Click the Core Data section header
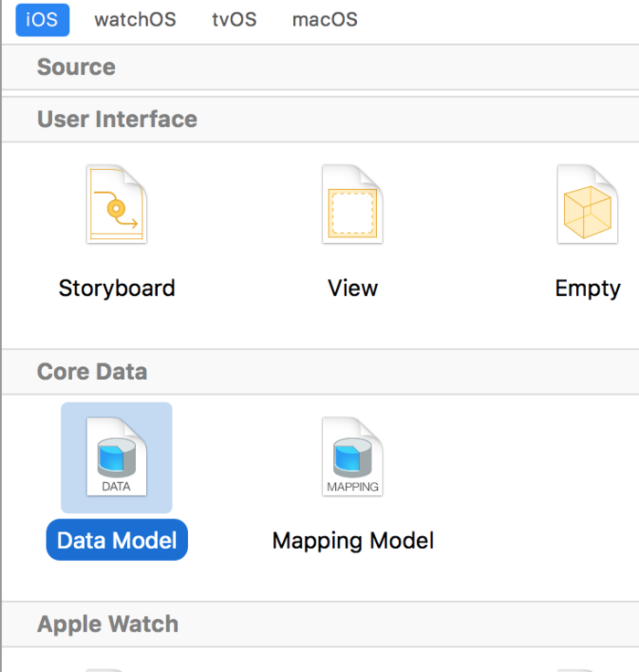The height and width of the screenshot is (672, 639). 91,372
